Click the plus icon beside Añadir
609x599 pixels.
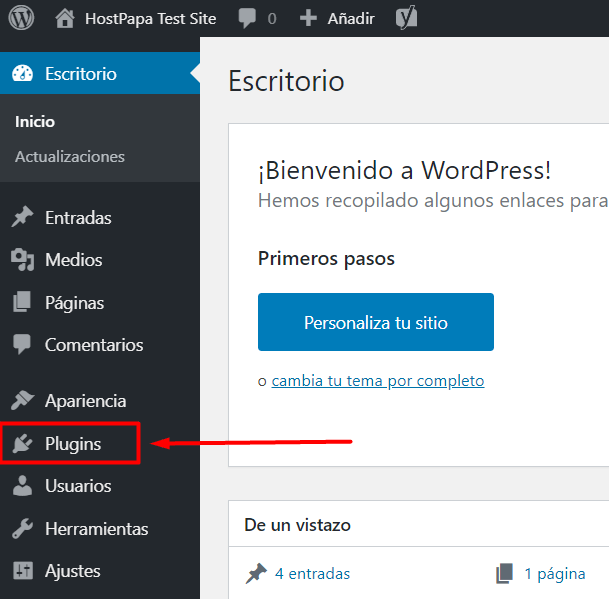pyautogui.click(x=308, y=18)
